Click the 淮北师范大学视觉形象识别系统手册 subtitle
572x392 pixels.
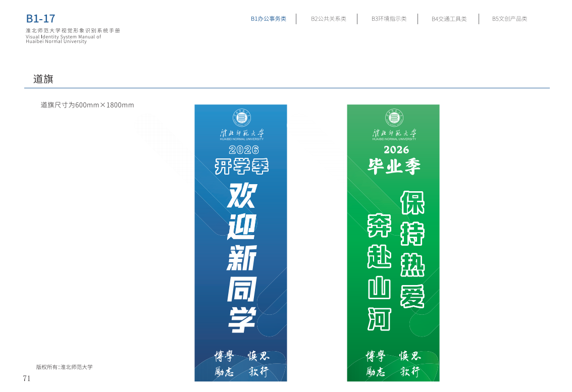pyautogui.click(x=73, y=31)
